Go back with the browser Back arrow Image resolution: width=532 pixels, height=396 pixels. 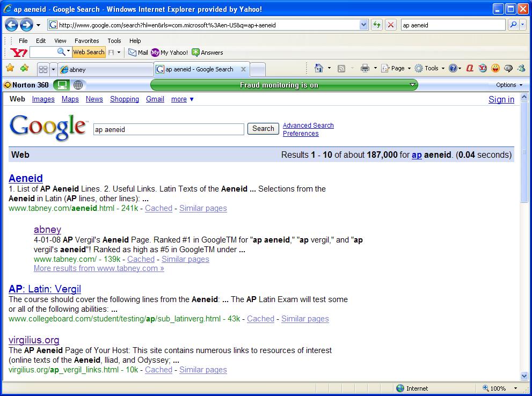point(11,25)
